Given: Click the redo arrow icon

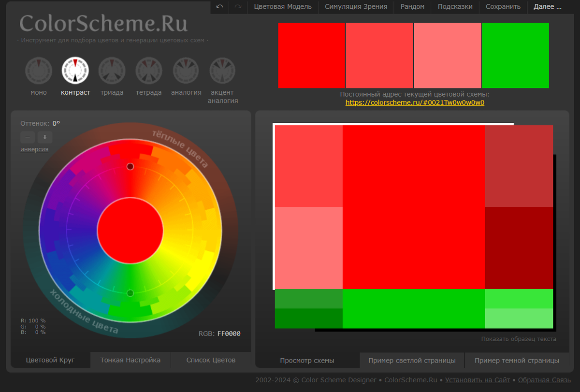Looking at the screenshot, I should click(x=237, y=7).
